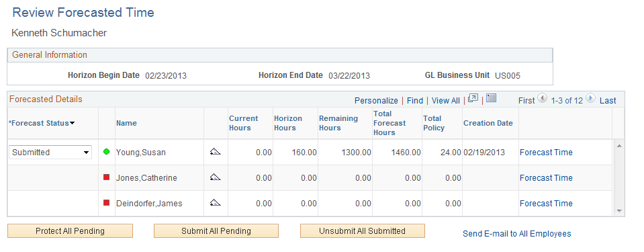644x252 pixels.
Task: Click total forecast hours 1460.00 cell
Action: pos(406,152)
